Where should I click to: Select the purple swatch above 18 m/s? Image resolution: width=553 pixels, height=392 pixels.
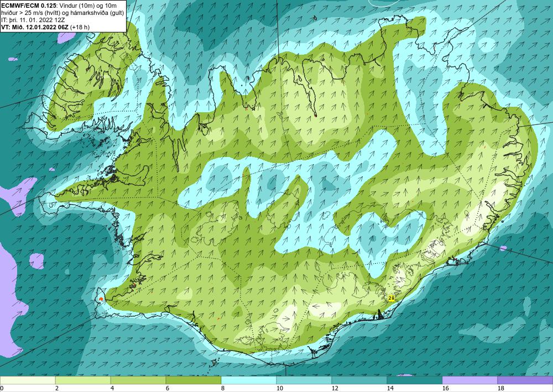[525, 380]
